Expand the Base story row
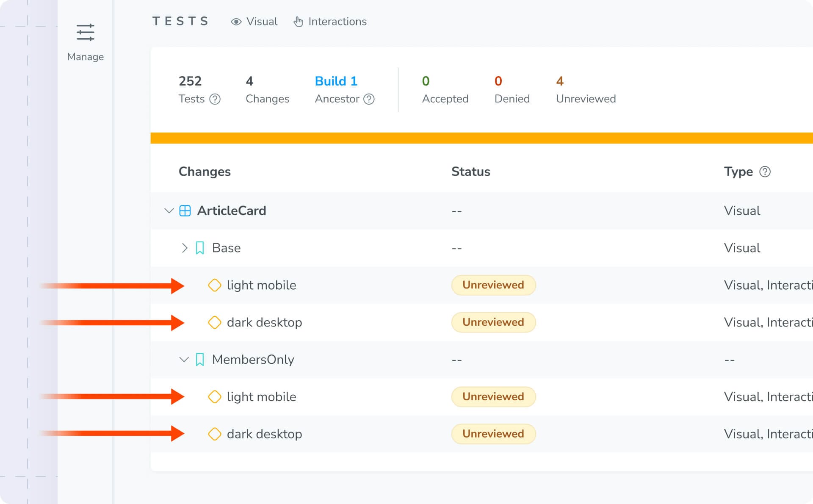Image resolution: width=813 pixels, height=504 pixels. coord(184,248)
